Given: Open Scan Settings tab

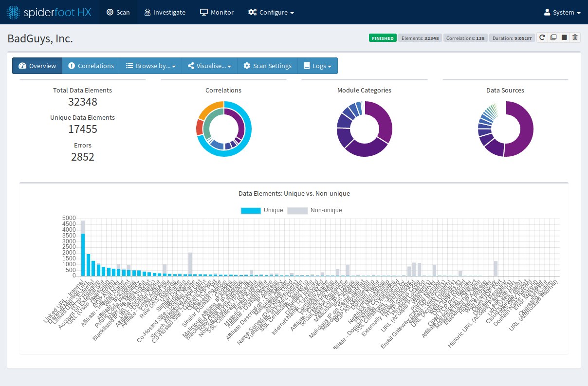Looking at the screenshot, I should click(267, 66).
